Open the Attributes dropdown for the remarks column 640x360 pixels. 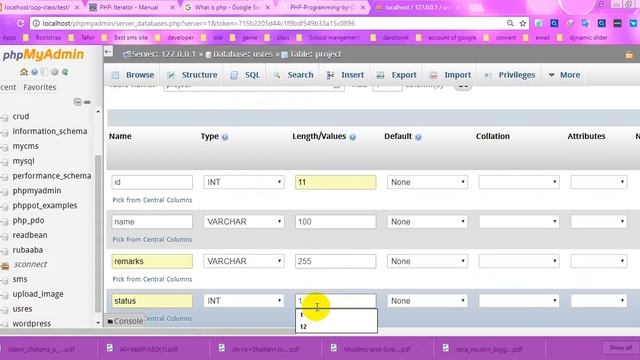click(599, 261)
